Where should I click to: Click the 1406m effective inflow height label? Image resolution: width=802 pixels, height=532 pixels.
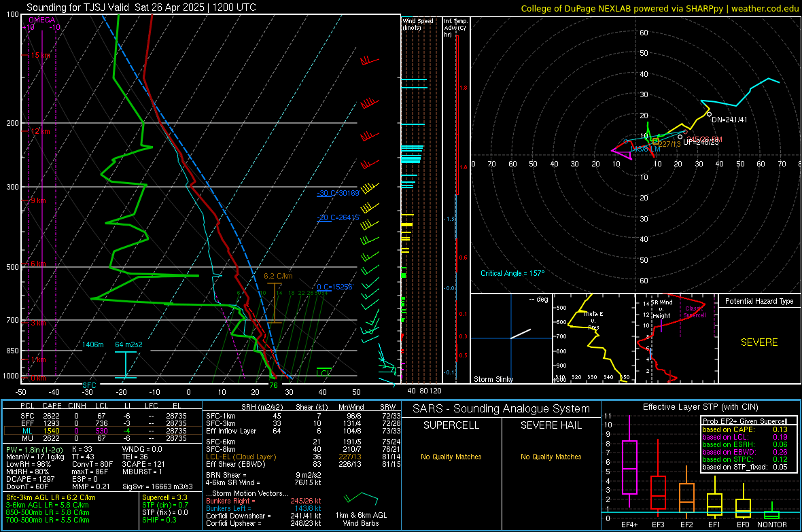tap(92, 344)
